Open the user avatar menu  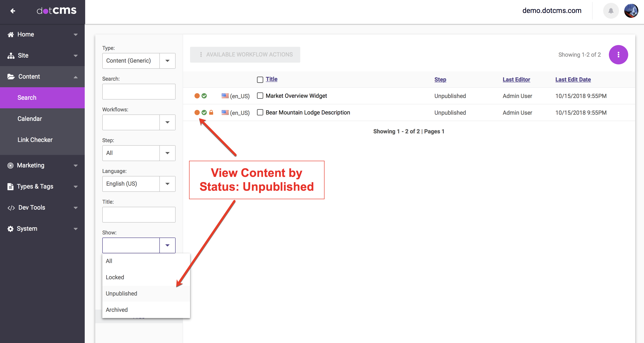(x=631, y=11)
